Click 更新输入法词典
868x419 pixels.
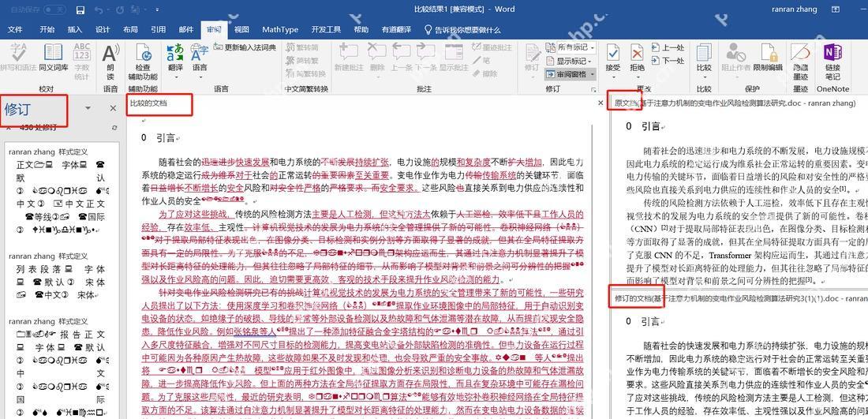244,47
